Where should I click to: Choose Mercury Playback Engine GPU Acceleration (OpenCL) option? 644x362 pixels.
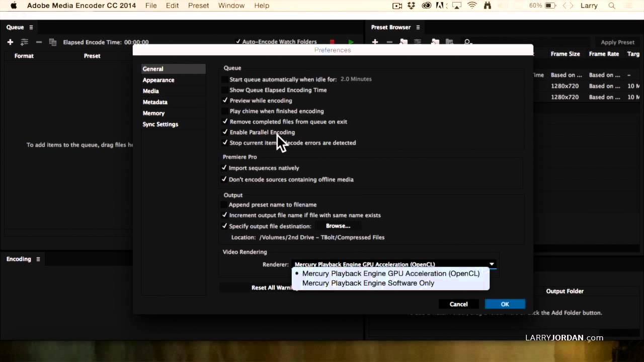(x=391, y=274)
